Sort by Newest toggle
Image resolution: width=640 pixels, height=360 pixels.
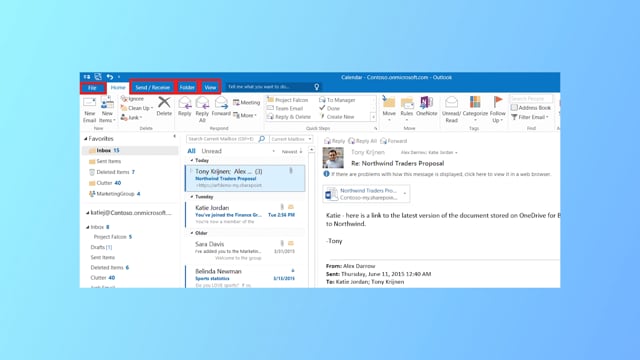pyautogui.click(x=292, y=151)
